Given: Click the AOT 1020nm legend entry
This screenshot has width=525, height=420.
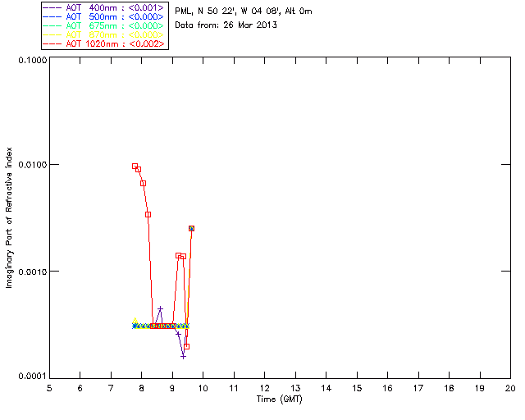Looking at the screenshot, I should coord(104,43).
